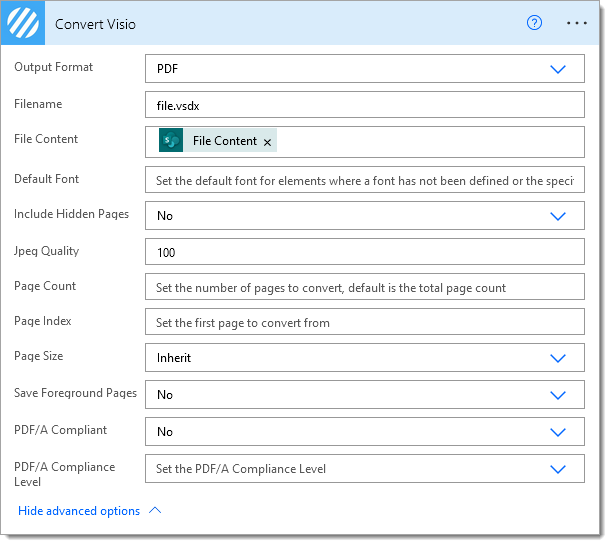Expand the Include Hidden Pages dropdown

[x=558, y=216]
